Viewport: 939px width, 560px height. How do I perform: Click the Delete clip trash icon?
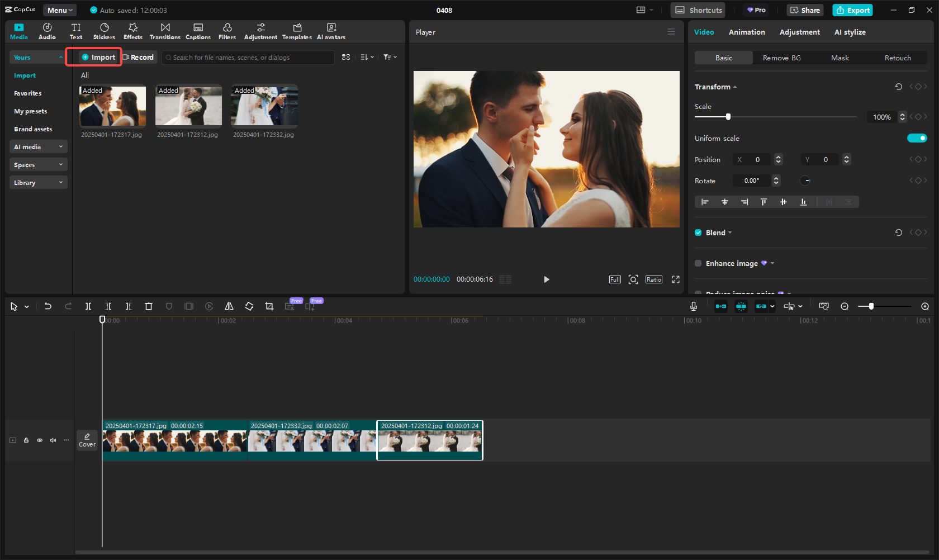[149, 306]
